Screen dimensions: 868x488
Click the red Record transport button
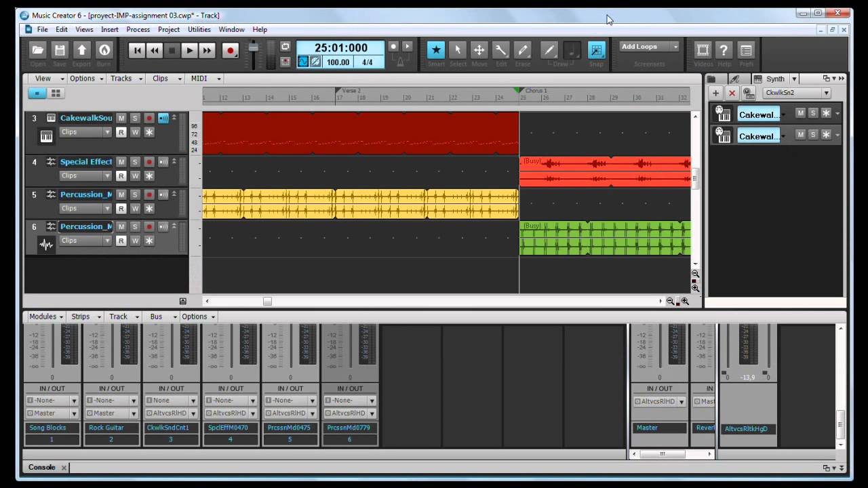231,50
